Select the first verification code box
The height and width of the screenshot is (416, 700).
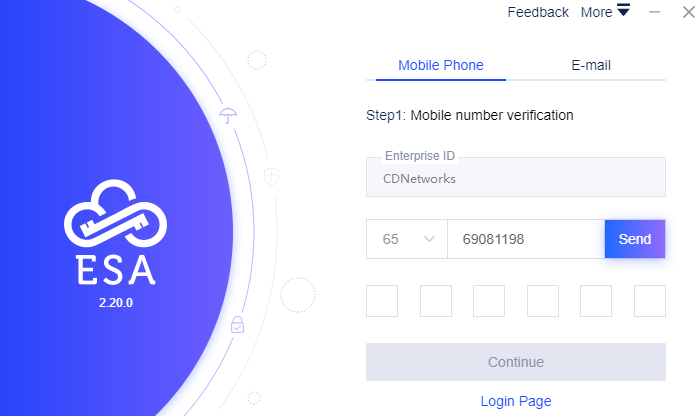coord(382,301)
